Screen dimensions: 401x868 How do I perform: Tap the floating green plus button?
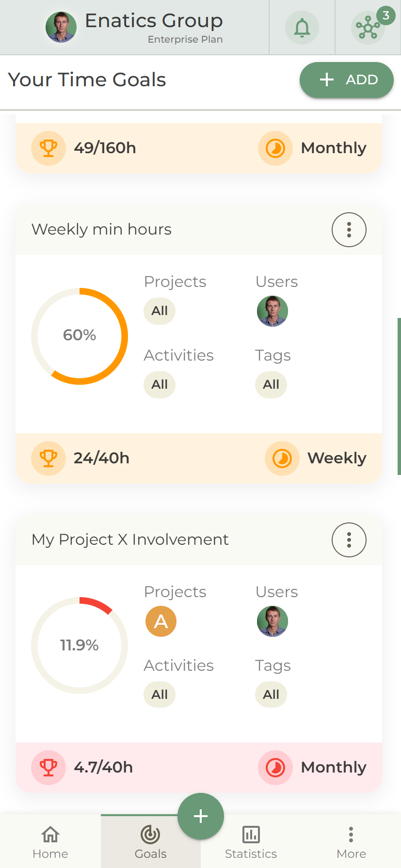tap(201, 816)
